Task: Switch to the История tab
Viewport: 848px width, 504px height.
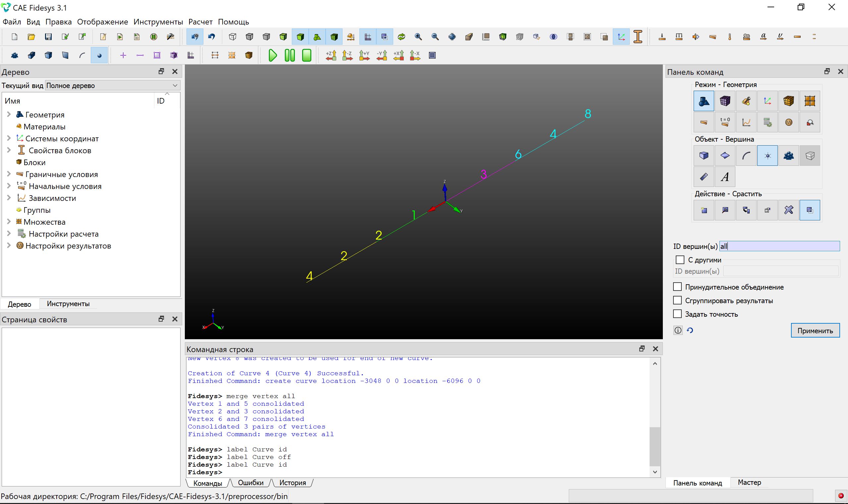Action: 292,482
